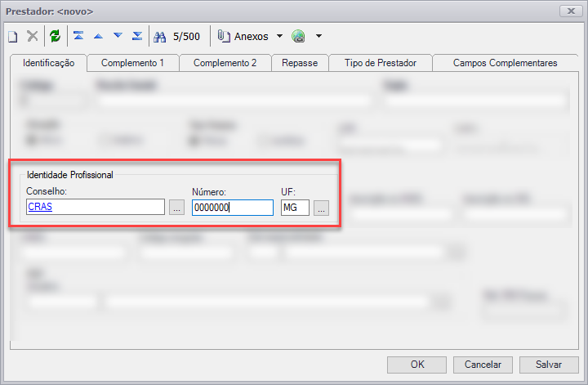Open Conselho lookup ellipsis button
This screenshot has width=588, height=385.
tap(176, 207)
